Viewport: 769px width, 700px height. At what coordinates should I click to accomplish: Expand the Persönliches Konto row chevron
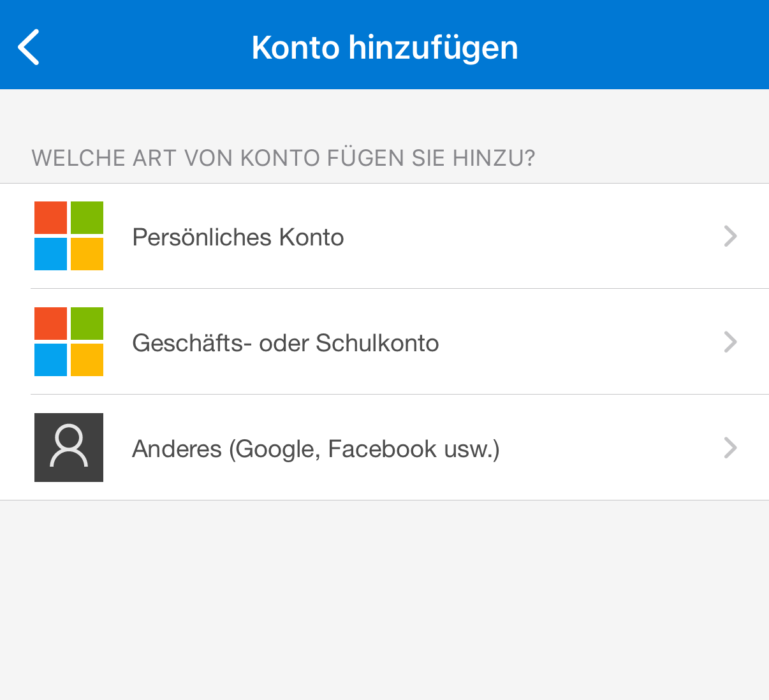coord(731,237)
